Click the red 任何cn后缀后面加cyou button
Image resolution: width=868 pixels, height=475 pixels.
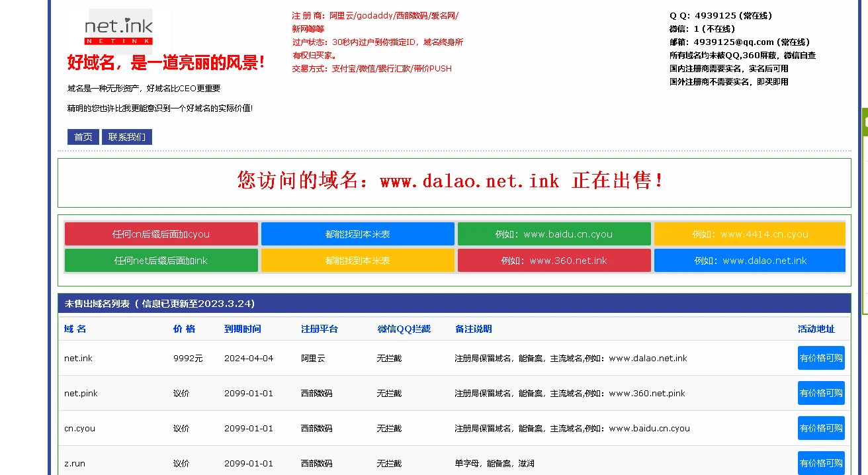(x=161, y=234)
